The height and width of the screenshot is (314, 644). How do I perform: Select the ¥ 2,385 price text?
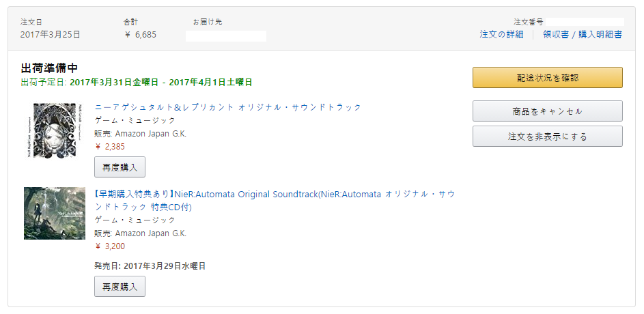point(110,147)
